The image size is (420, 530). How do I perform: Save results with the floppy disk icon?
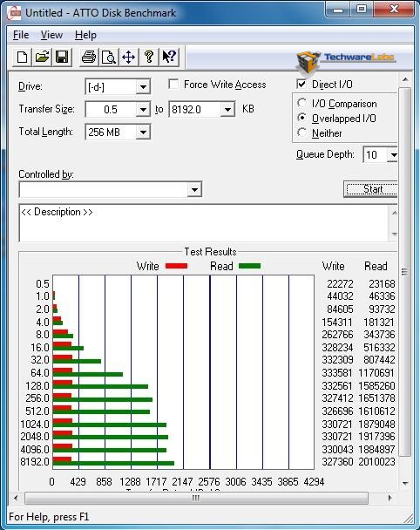pos(62,57)
